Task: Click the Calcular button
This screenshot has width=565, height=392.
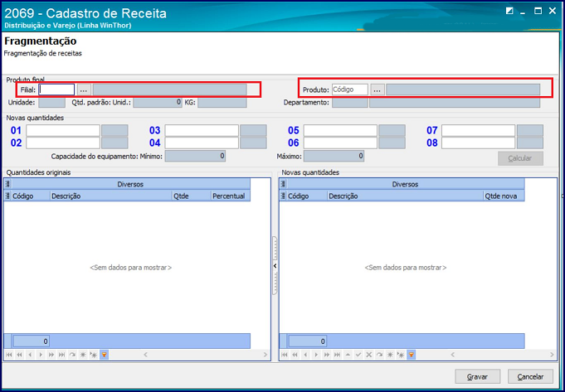Action: pos(520,158)
